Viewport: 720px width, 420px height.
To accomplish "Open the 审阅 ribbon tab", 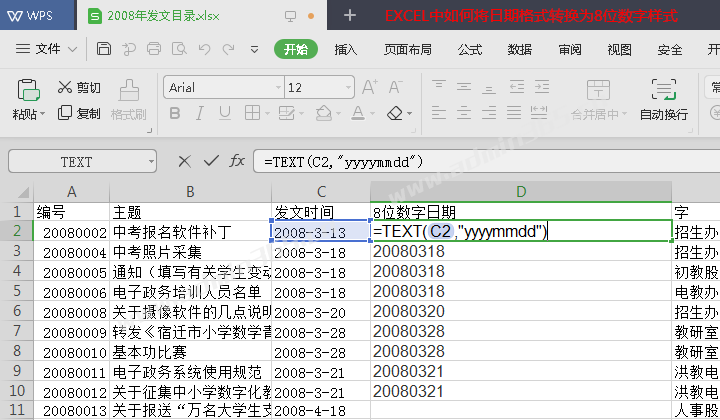I will [569, 49].
